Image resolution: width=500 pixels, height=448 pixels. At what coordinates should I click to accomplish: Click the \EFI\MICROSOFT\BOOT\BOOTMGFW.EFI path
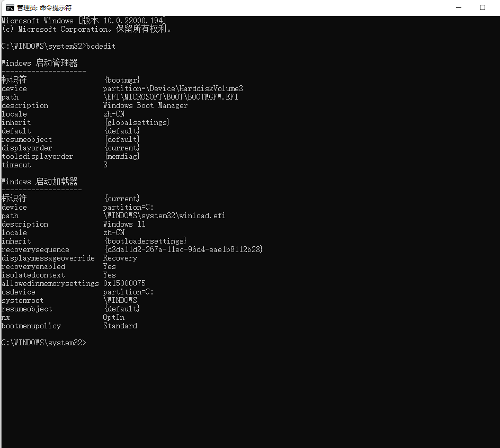click(171, 97)
